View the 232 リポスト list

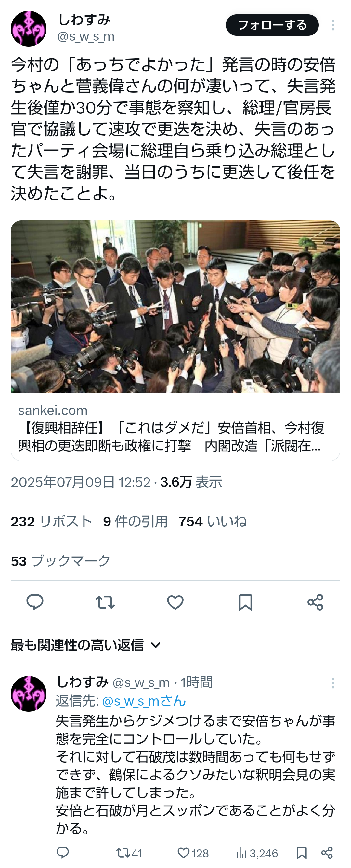51,522
